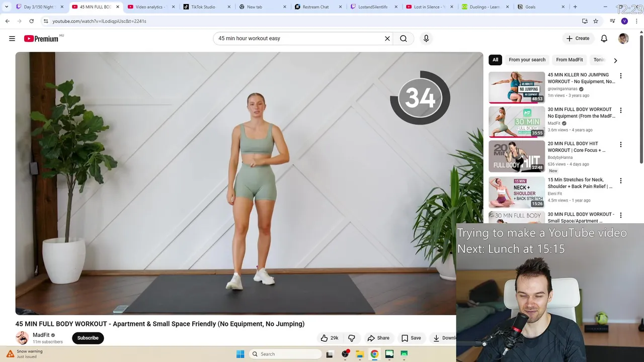This screenshot has width=644, height=362.
Task: Reload the page
Action: pyautogui.click(x=31, y=21)
